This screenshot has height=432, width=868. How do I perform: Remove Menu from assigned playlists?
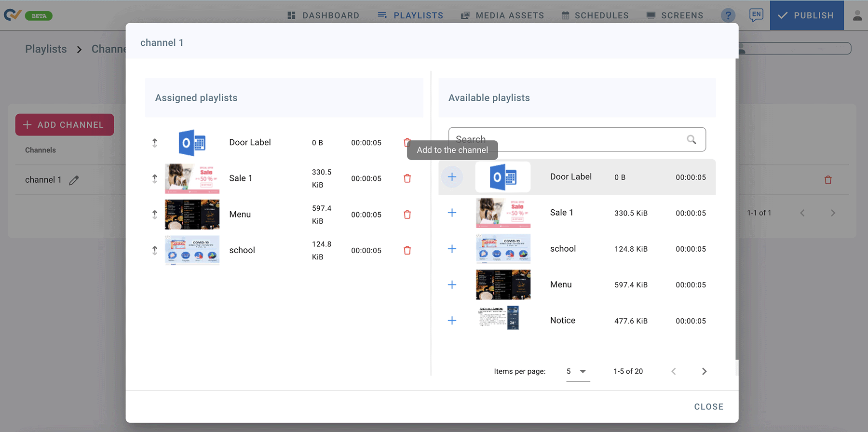point(407,215)
